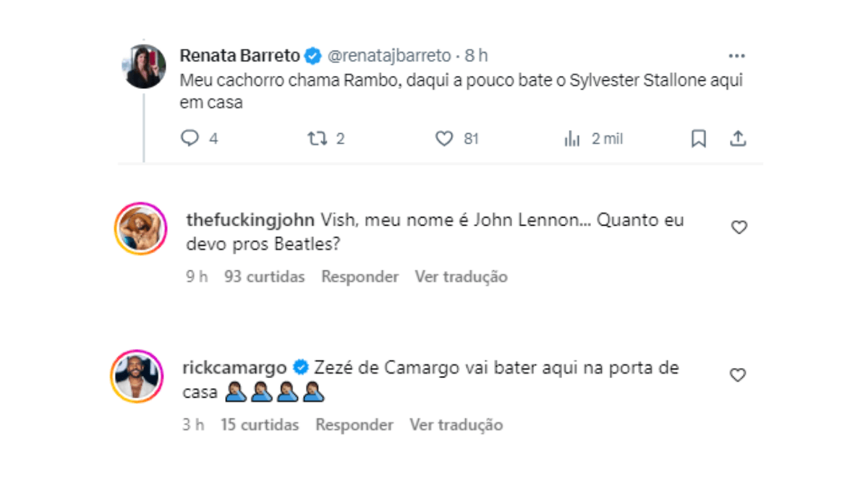Like thefuckingjohn's comment with the heart
This screenshot has width=868, height=488.
coord(739,228)
